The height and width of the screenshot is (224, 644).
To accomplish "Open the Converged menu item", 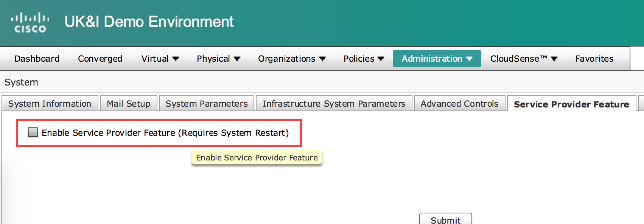I will (100, 59).
